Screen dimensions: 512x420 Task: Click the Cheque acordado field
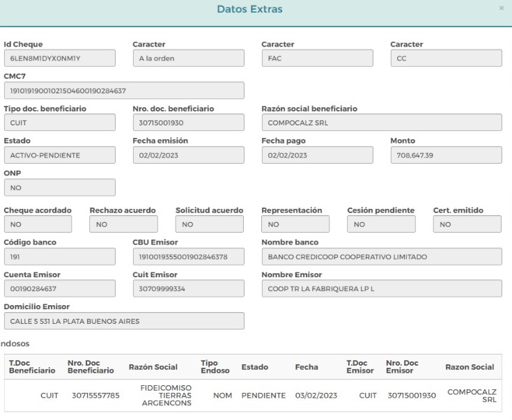click(x=38, y=224)
